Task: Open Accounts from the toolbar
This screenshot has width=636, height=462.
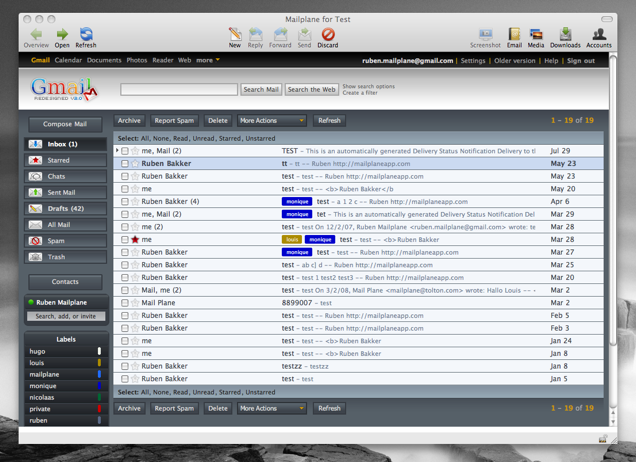Action: [599, 34]
